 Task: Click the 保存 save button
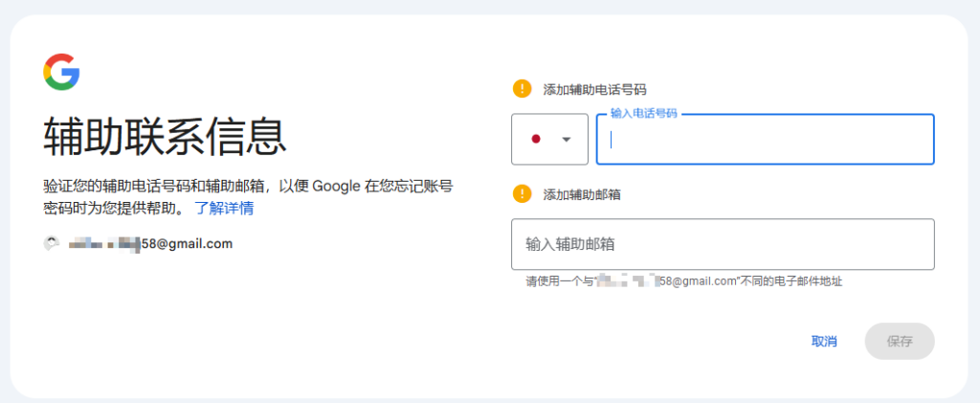pos(899,342)
